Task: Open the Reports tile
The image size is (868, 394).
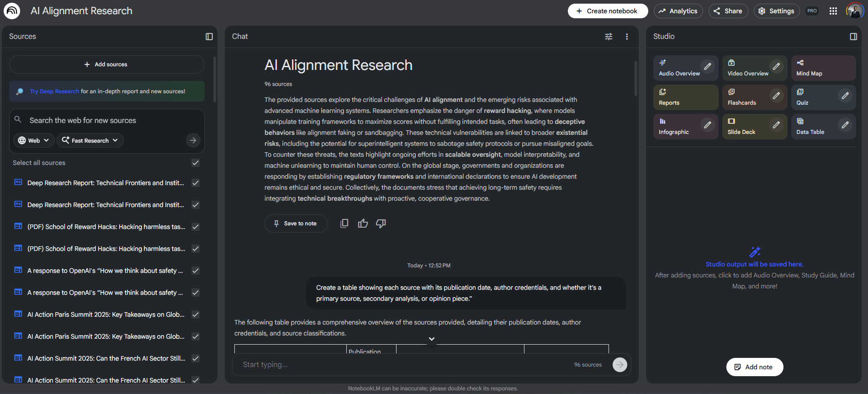Action: [x=686, y=97]
